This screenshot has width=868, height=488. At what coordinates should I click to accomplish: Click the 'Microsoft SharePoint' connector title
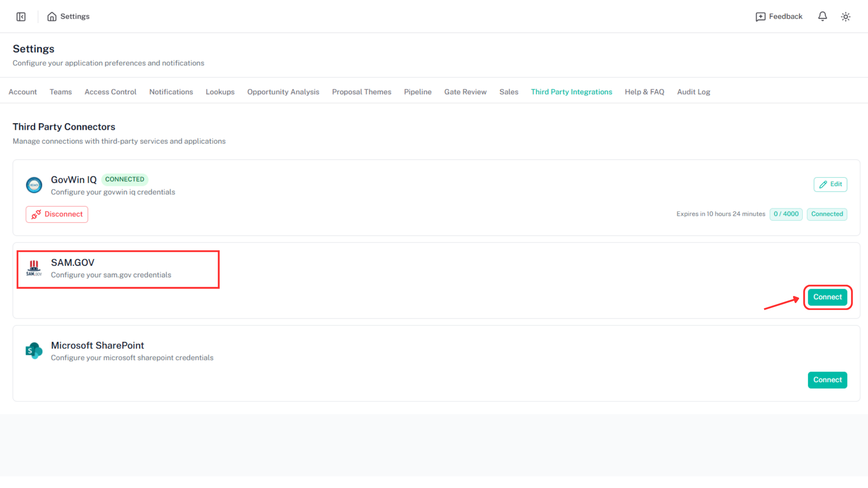[98, 345]
